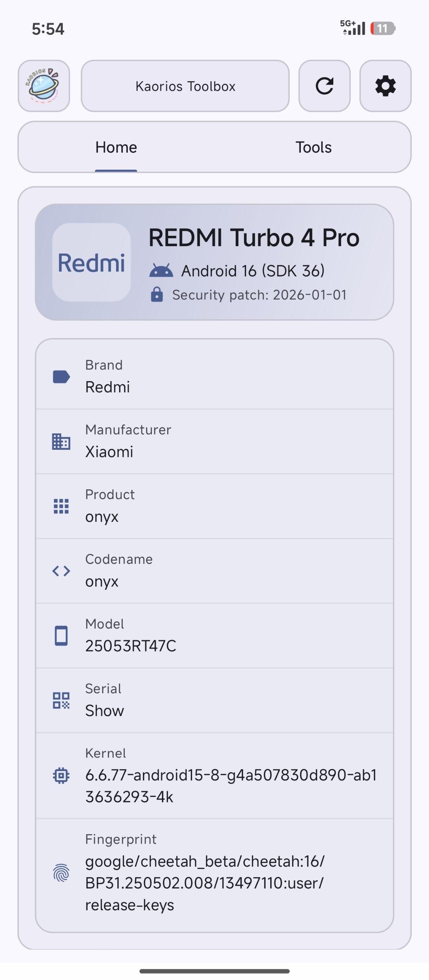The width and height of the screenshot is (429, 980).
Task: Tap the battery indicator in status bar
Action: (x=382, y=28)
